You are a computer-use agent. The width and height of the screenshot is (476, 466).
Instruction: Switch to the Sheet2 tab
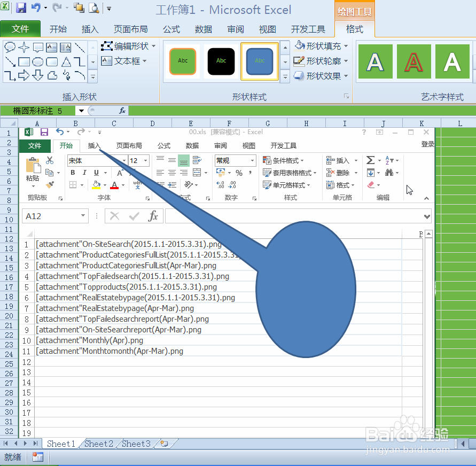(x=99, y=444)
